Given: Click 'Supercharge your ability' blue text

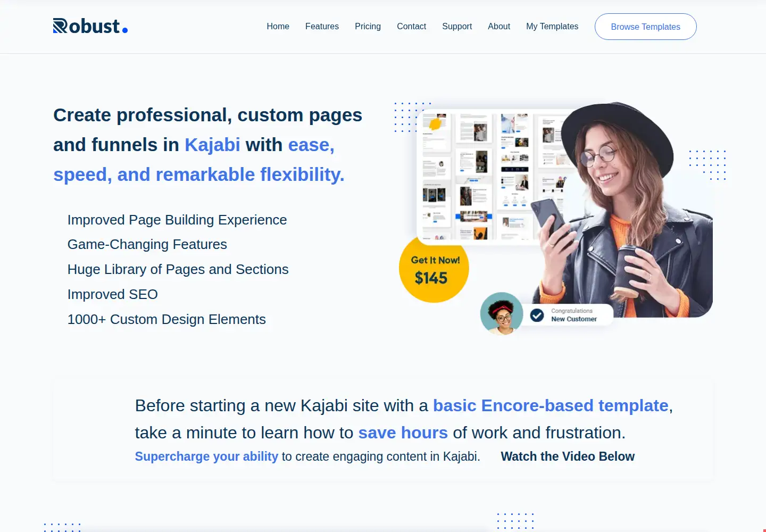Looking at the screenshot, I should coord(206,456).
